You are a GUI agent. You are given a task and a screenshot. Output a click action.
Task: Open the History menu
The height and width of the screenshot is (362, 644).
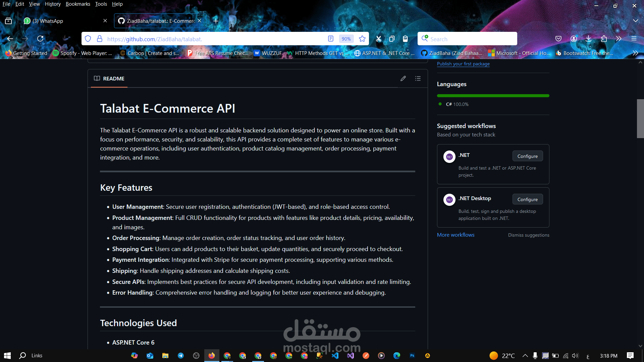tap(53, 4)
